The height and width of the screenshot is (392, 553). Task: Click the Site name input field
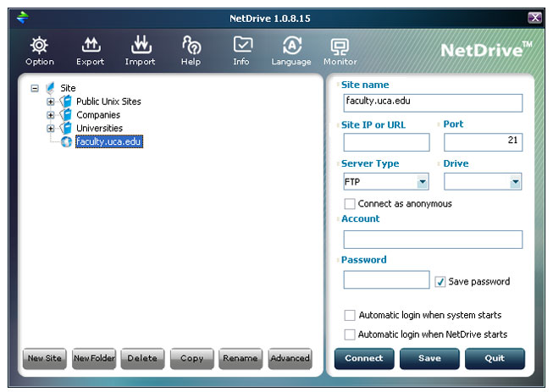(433, 103)
